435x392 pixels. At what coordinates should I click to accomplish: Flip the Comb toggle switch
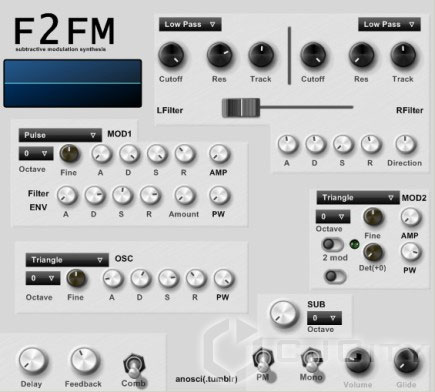(x=134, y=366)
